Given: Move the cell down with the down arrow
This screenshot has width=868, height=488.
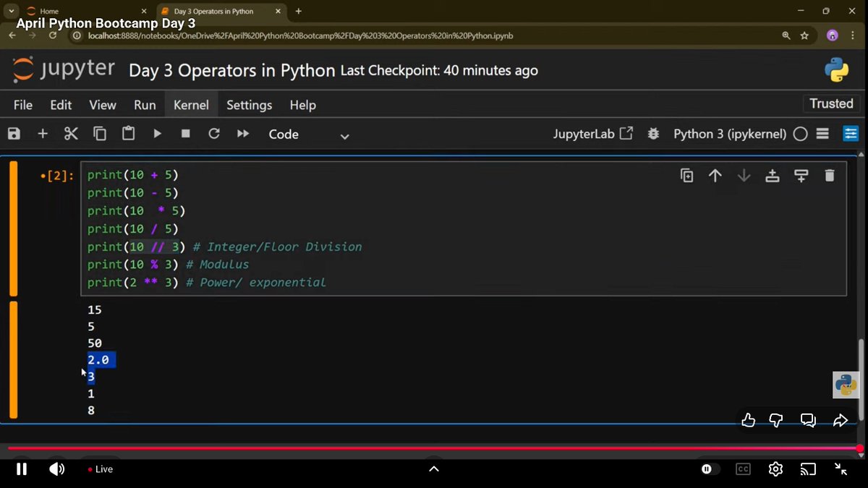Looking at the screenshot, I should coord(744,175).
